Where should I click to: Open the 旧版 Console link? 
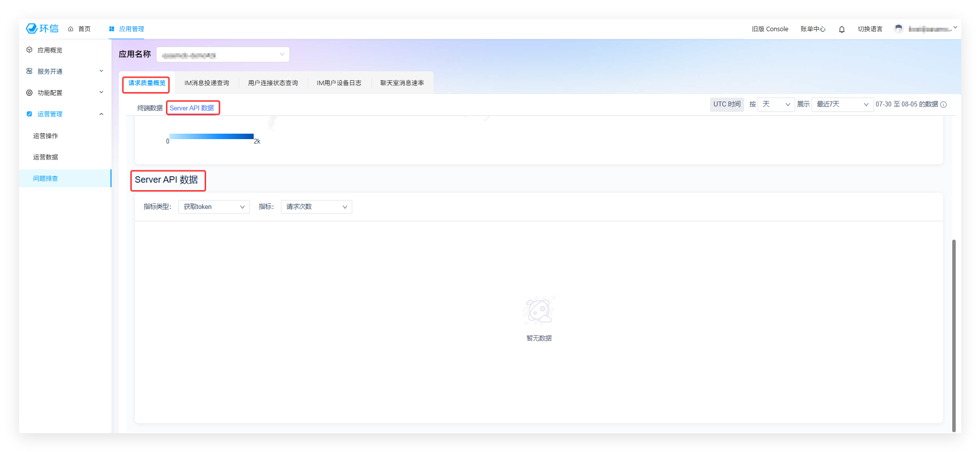[x=769, y=29]
